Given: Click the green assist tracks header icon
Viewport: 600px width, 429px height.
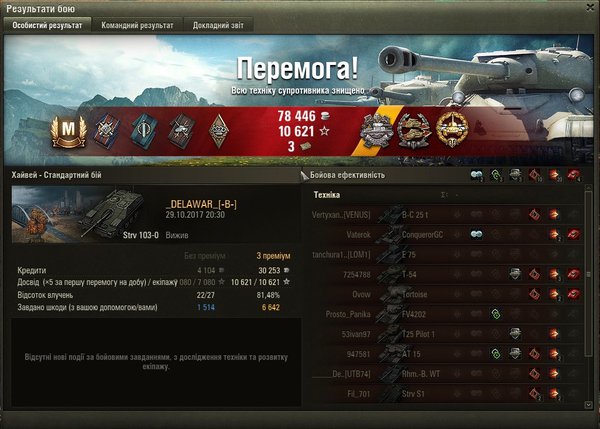Looking at the screenshot, I should (496, 175).
